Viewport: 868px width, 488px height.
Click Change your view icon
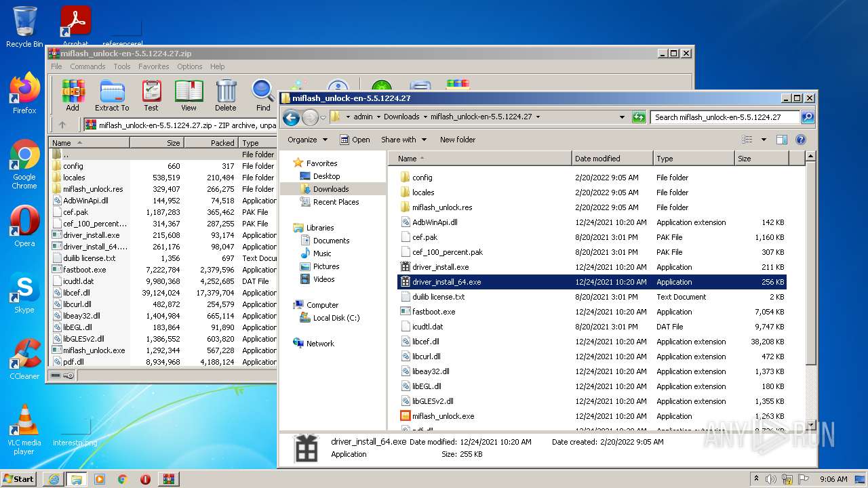click(747, 140)
